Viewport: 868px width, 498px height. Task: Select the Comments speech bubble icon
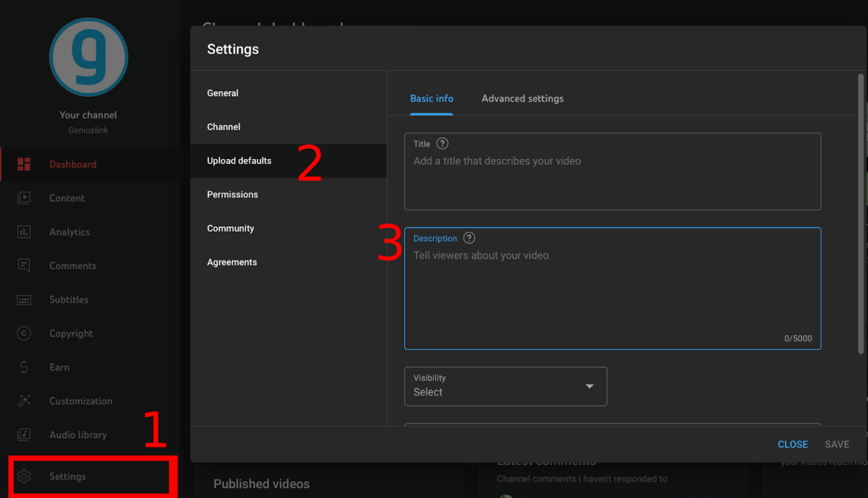click(x=24, y=266)
